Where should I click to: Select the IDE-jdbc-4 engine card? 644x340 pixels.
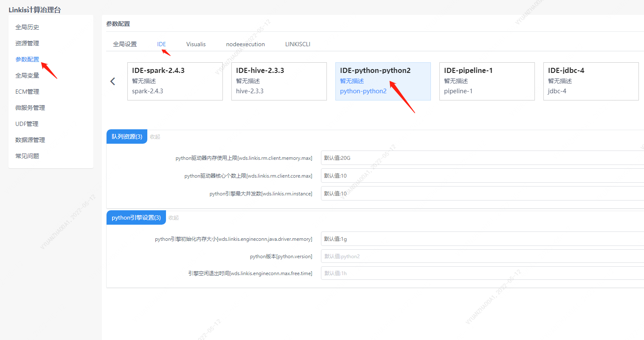tap(591, 81)
